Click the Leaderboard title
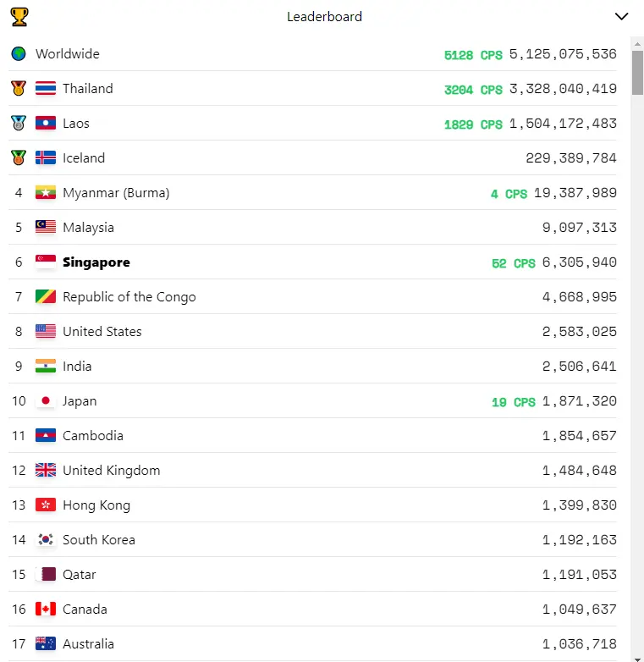 324,16
